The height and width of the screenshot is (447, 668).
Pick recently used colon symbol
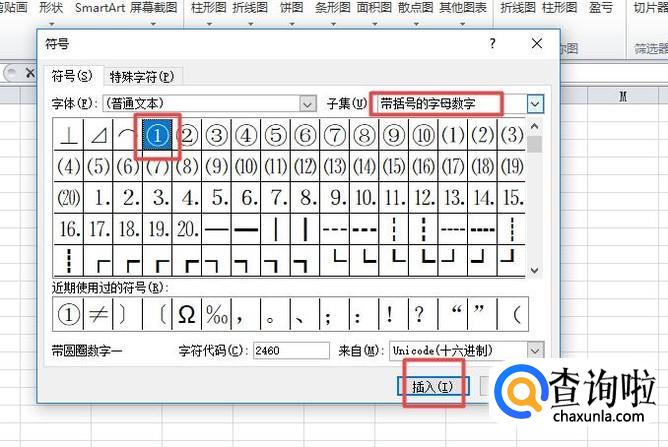point(364,314)
